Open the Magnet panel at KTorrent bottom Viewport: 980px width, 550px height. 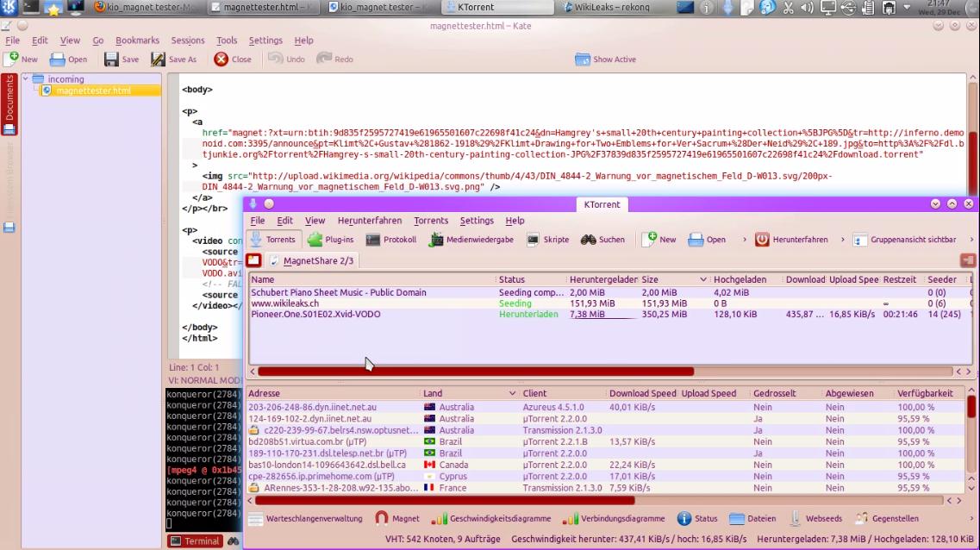396,519
